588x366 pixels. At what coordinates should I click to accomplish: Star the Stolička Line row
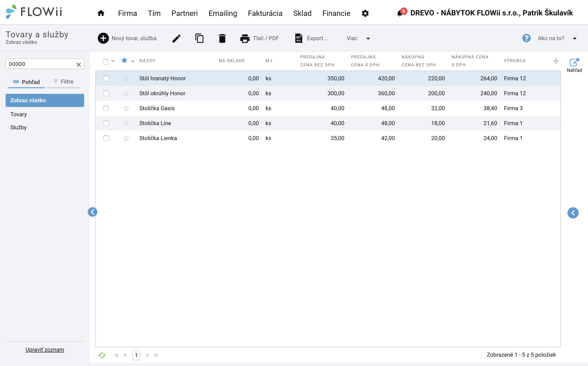tap(126, 123)
